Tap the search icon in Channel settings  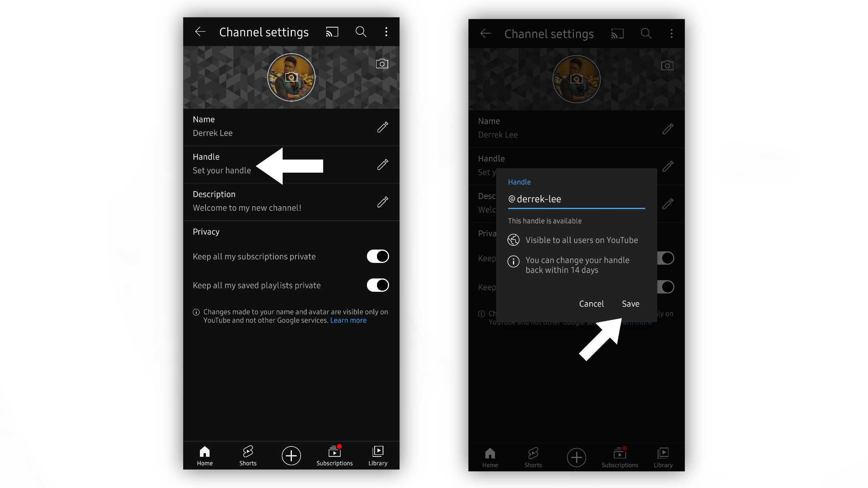[x=361, y=32]
